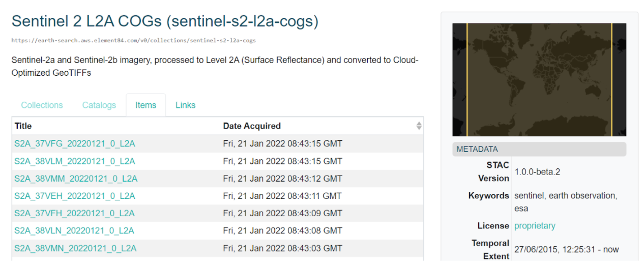Screen dimensions: 644x262
Task: Click the STAC version value 1.0.0-beta.2
Action: 537,172
